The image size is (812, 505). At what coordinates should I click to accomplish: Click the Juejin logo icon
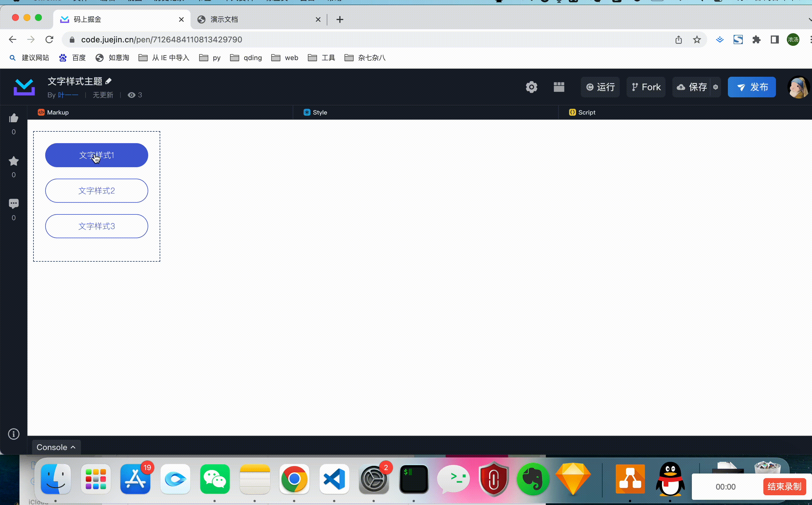pos(24,87)
